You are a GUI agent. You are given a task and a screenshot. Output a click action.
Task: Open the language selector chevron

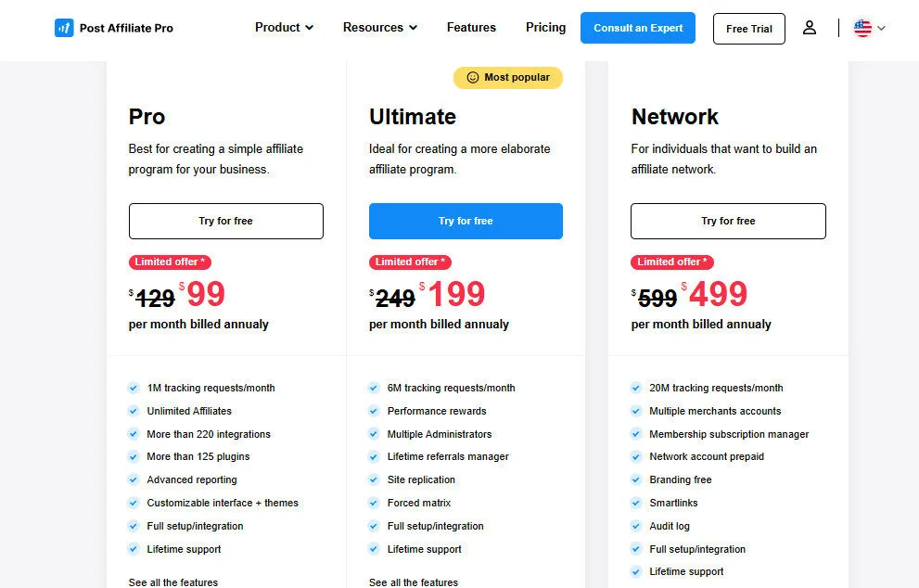point(882,29)
